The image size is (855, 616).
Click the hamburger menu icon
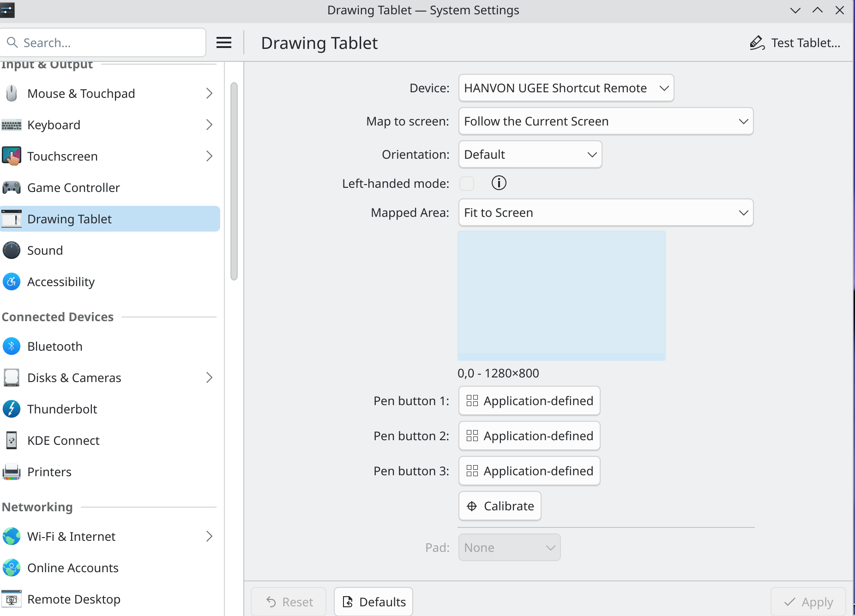point(224,43)
